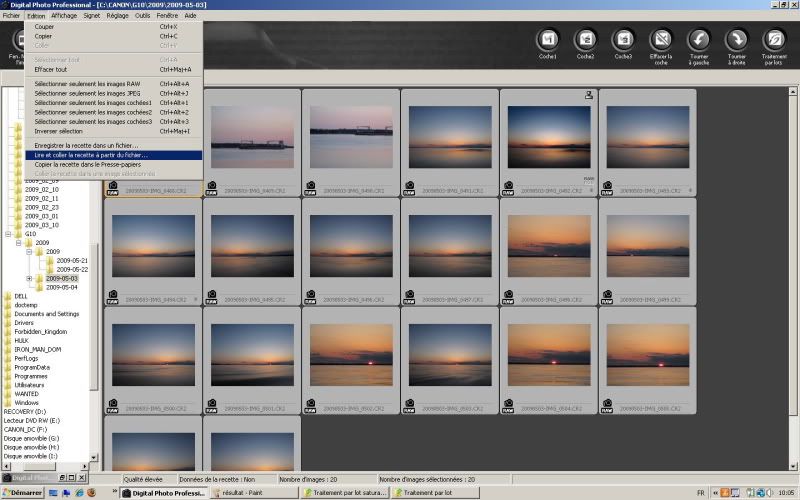Click RAW camera icon on IMG_0494.CR2
Screen dimensions: 800x500
[113, 297]
